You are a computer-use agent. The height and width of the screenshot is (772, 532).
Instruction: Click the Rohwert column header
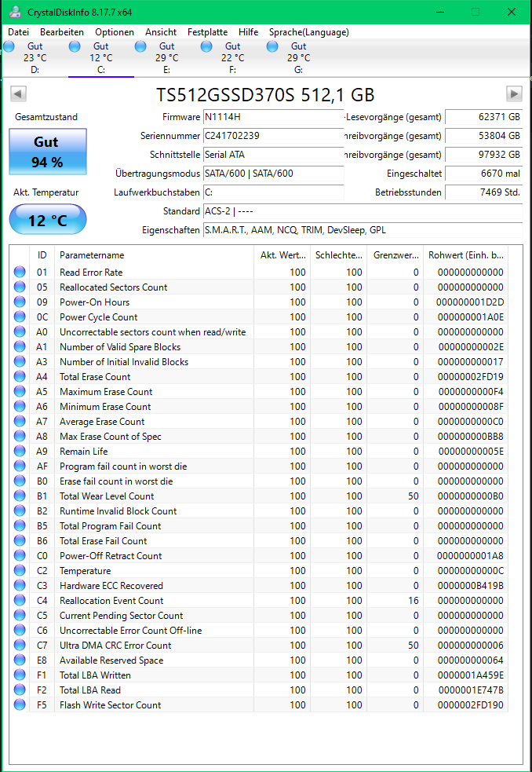(x=465, y=255)
